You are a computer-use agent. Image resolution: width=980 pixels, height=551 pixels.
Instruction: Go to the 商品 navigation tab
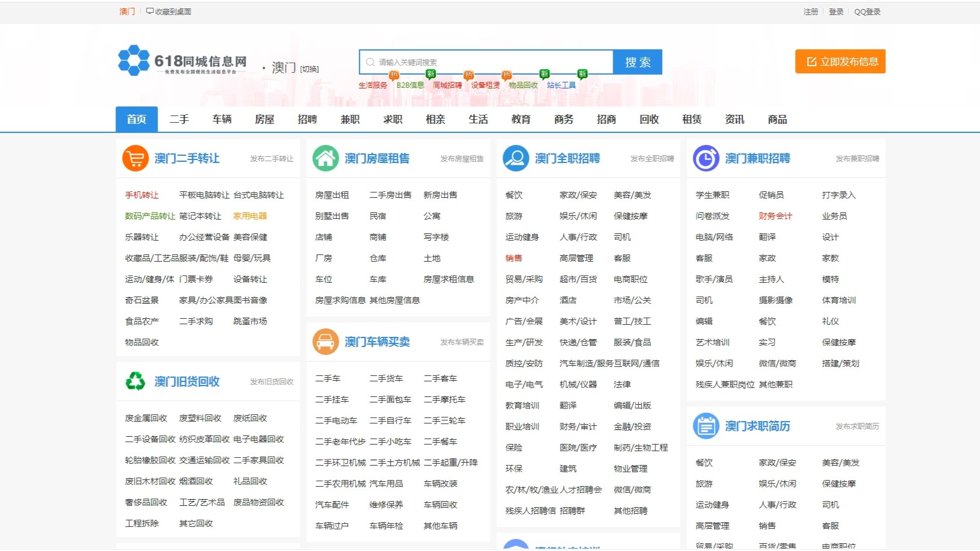[778, 119]
